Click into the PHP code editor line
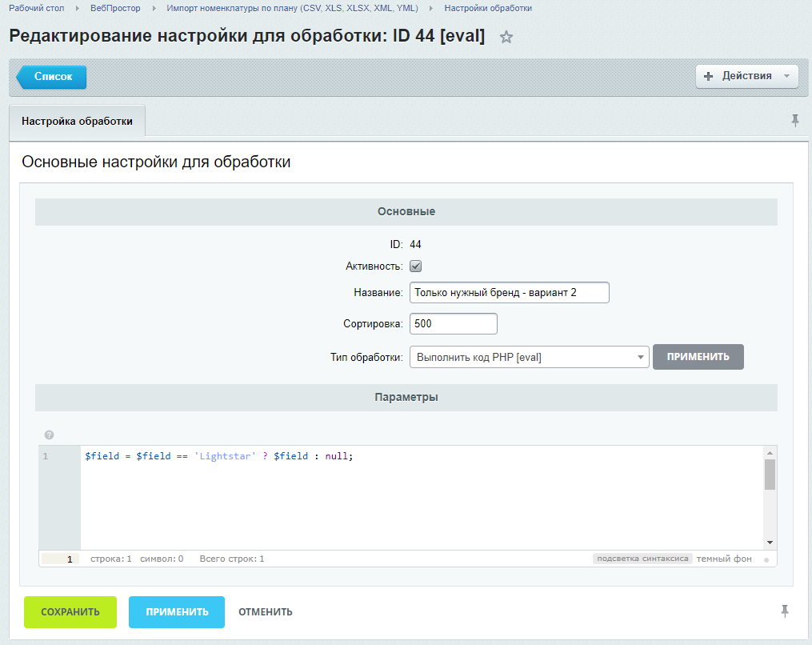Screen dimensions: 812x645 (x=422, y=456)
